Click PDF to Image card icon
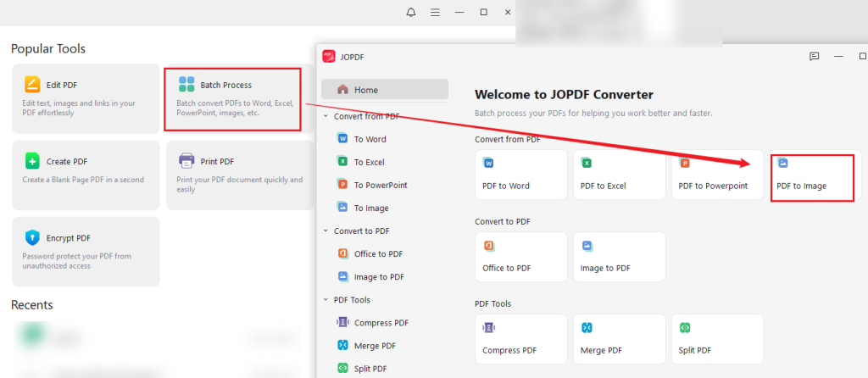The width and height of the screenshot is (868, 378). (782, 164)
